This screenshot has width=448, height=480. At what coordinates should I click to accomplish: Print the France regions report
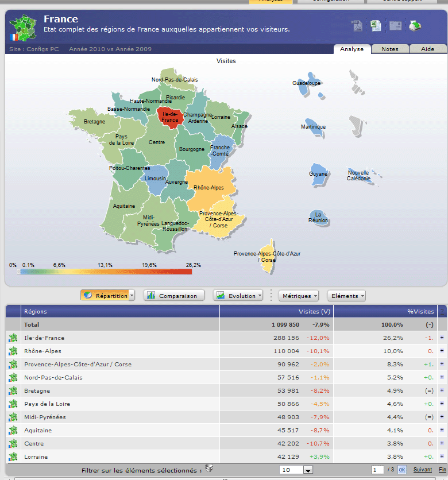click(x=415, y=25)
